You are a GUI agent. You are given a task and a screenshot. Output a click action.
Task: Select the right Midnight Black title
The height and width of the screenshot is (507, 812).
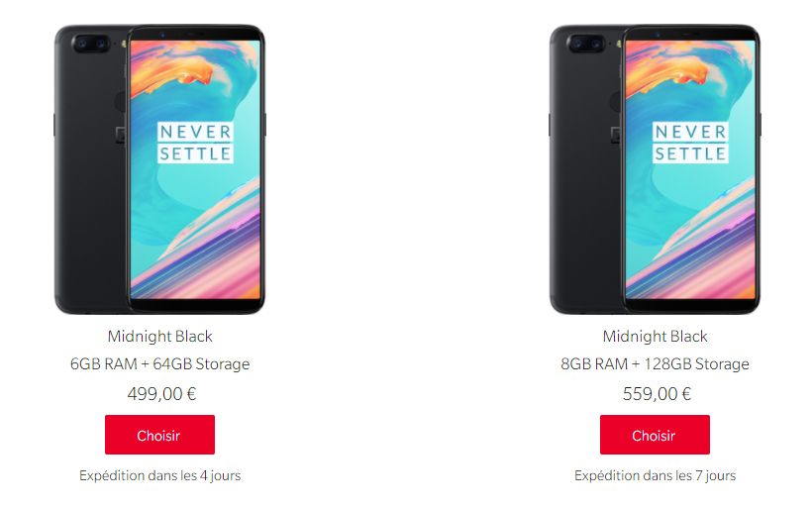656,336
